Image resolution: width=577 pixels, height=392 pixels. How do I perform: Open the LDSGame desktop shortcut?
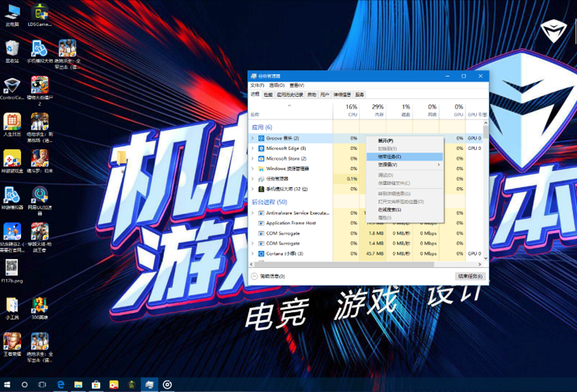[40, 15]
